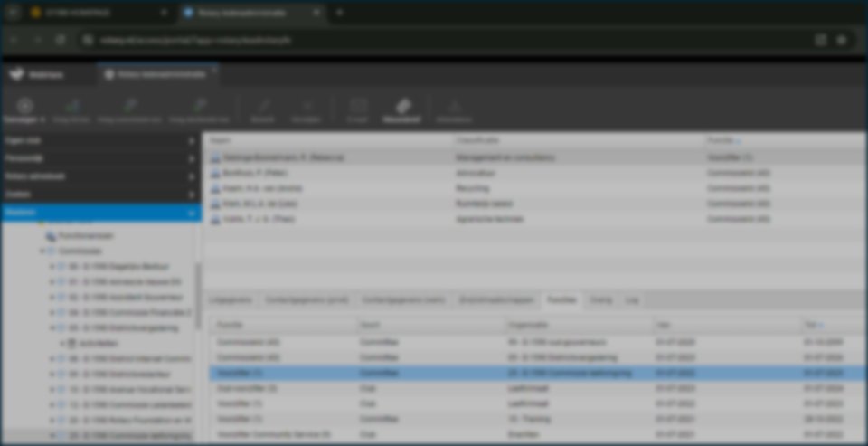Screen dimensions: 868x446
Task: Click the Verwijder delete icon
Action: [306, 106]
